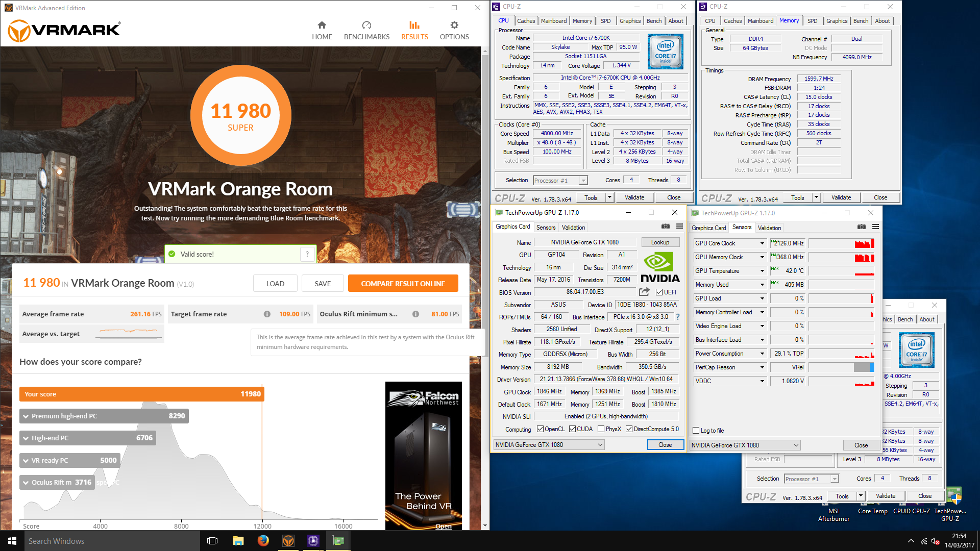
Task: Click the Save result button
Action: [323, 284]
